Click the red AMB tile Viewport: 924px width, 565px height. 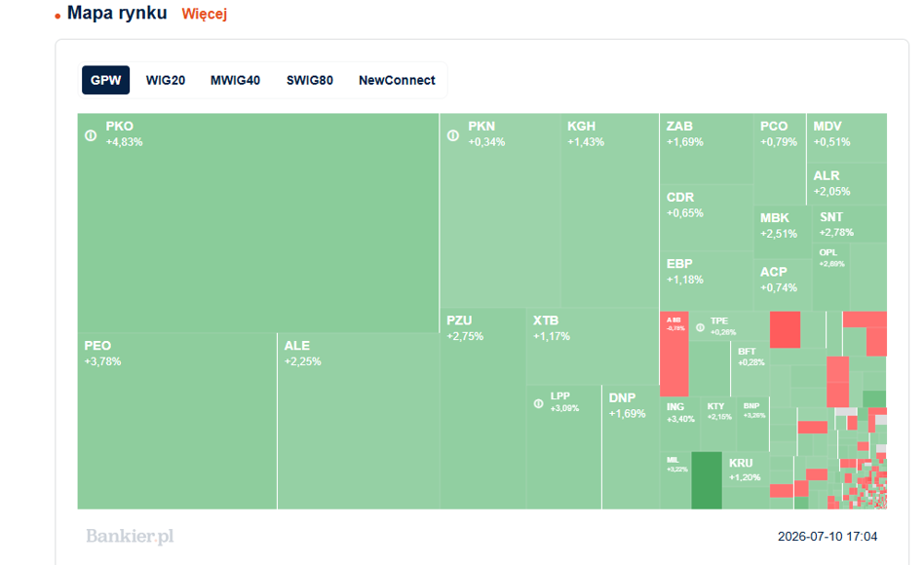[x=674, y=354]
